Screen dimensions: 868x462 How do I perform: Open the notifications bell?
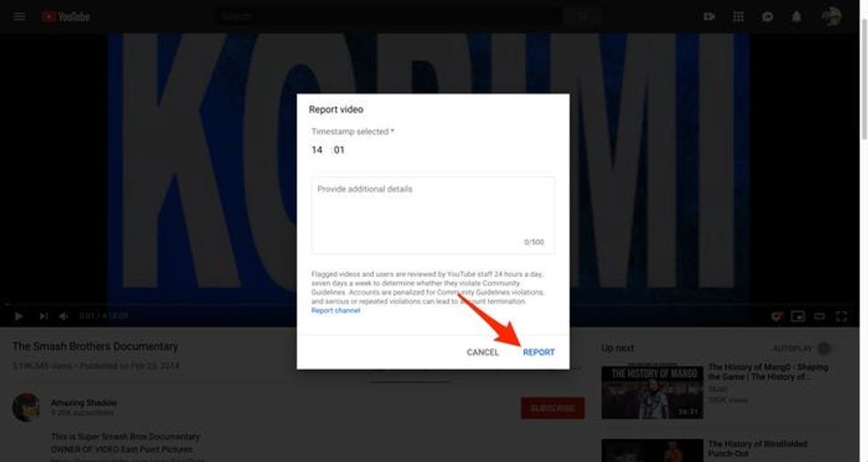pos(795,16)
